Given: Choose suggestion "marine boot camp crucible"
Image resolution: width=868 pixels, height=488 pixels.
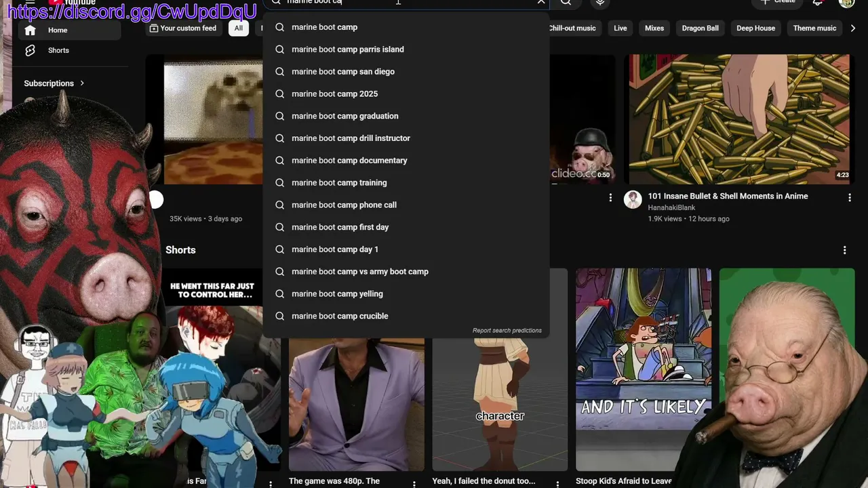Looking at the screenshot, I should click(x=406, y=316).
